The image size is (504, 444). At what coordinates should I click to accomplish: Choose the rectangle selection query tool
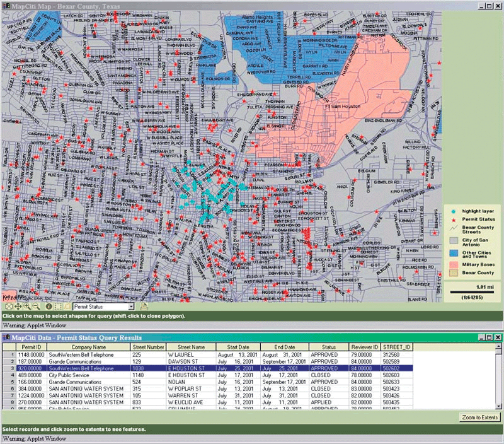point(58,307)
